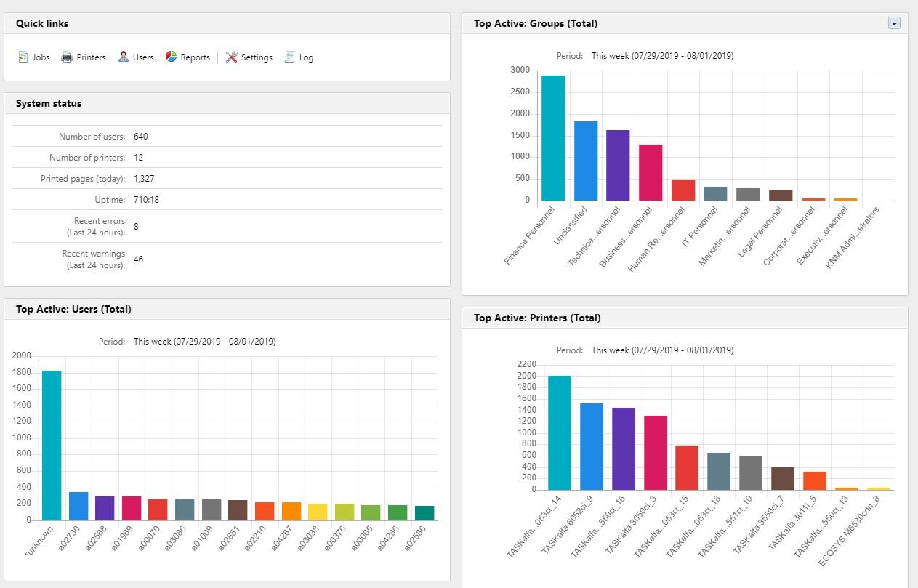Select the a02730 bar in Users chart
The height and width of the screenshot is (588, 918).
[78, 506]
